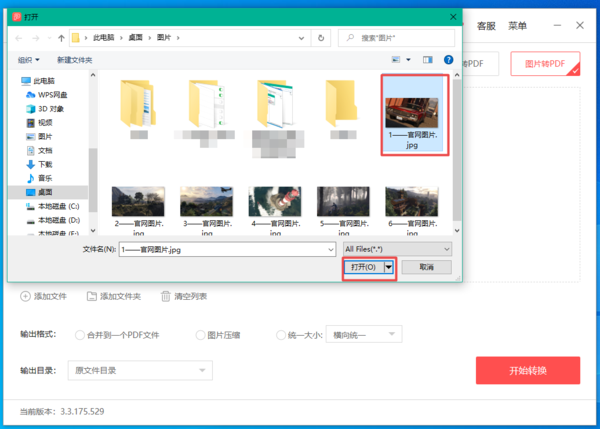Open the 原文件目录 output dropdown
Viewport: 600px width, 429px height.
[x=140, y=370]
